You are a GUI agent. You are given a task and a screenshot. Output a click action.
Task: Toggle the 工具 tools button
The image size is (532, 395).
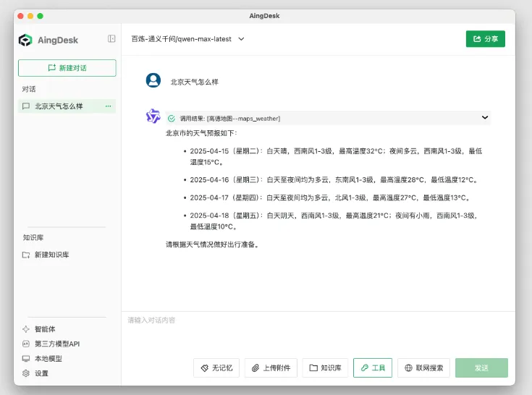pyautogui.click(x=373, y=368)
